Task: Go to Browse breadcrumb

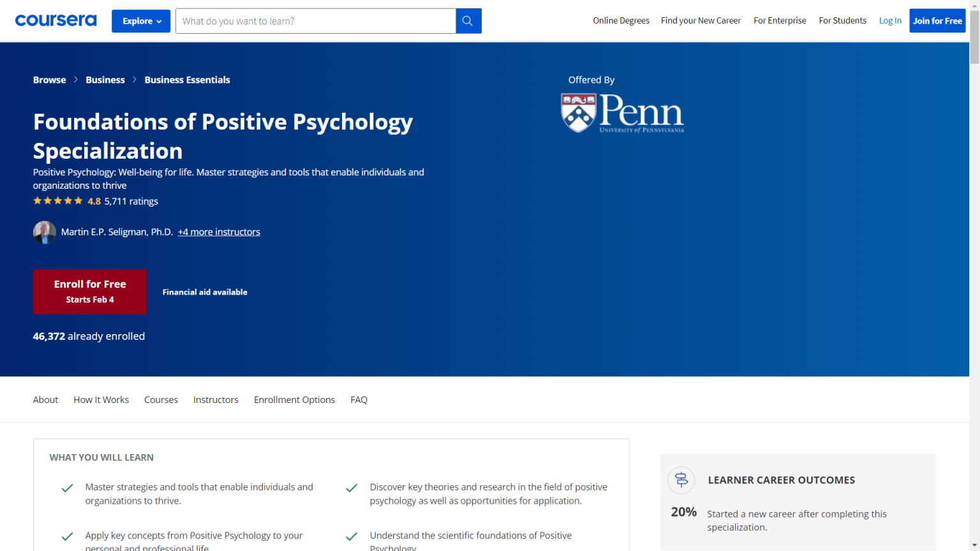Action: [49, 80]
